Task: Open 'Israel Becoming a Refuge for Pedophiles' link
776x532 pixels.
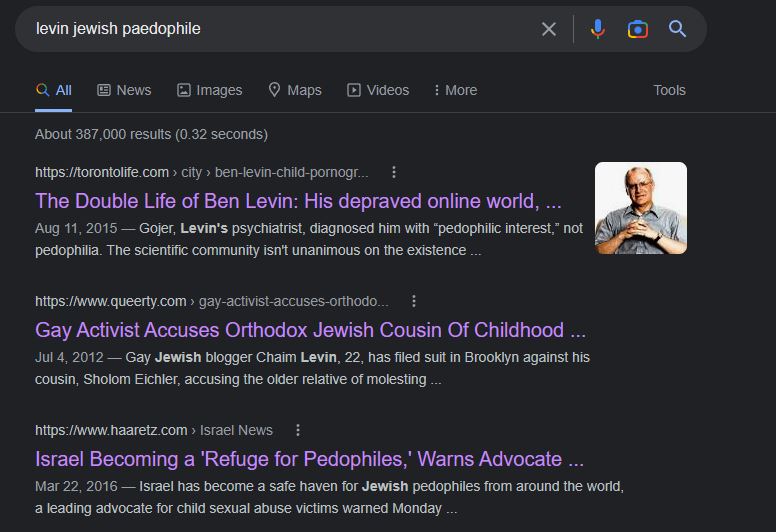Action: 309,459
